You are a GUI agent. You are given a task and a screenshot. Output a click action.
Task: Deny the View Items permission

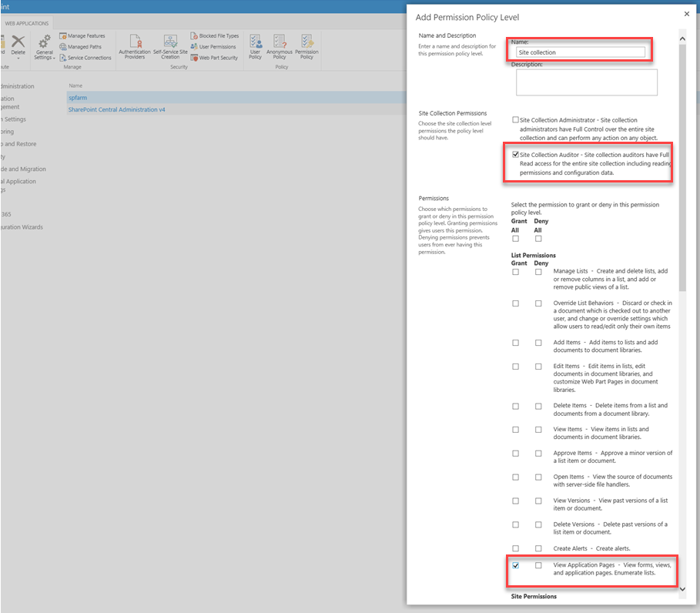tap(538, 430)
